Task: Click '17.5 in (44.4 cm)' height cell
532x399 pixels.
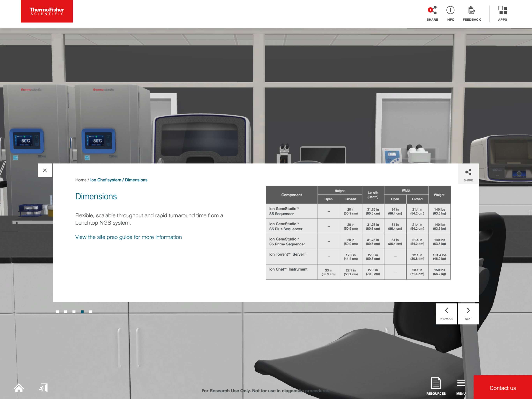Action: 351,257
